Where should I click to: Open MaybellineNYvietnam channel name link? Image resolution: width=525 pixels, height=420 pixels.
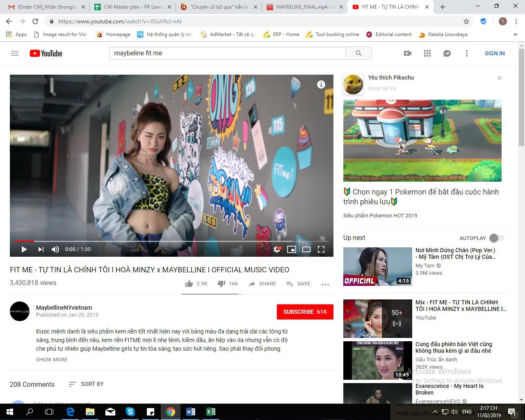coord(64,308)
